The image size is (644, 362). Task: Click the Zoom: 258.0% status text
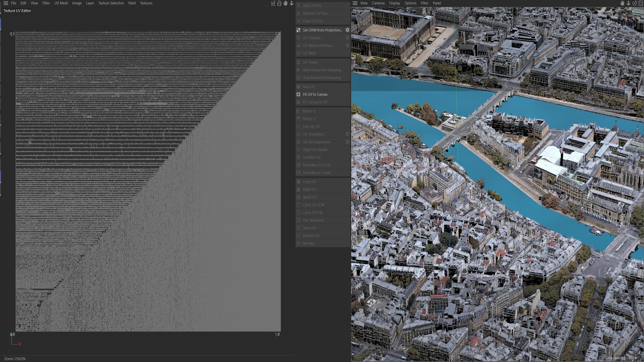point(15,359)
